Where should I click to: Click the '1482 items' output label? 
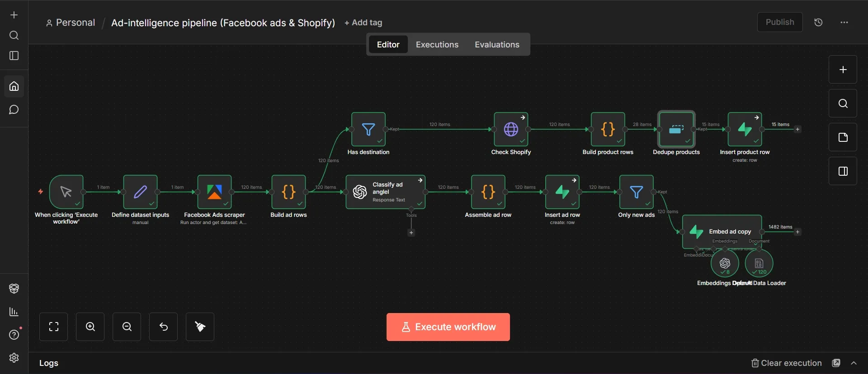pos(780,227)
